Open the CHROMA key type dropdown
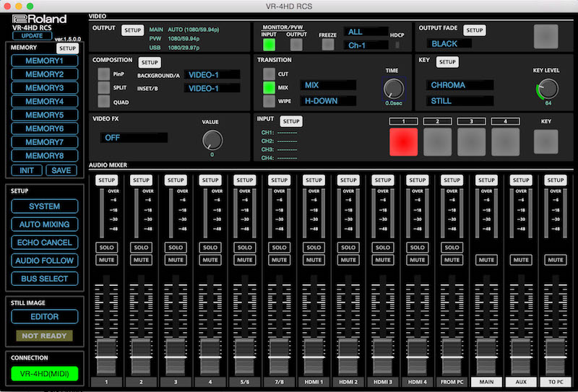578x392 pixels. click(460, 85)
